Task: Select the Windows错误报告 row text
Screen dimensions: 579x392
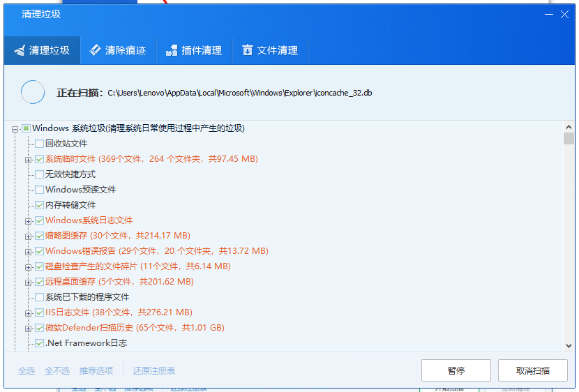Action: pos(157,251)
